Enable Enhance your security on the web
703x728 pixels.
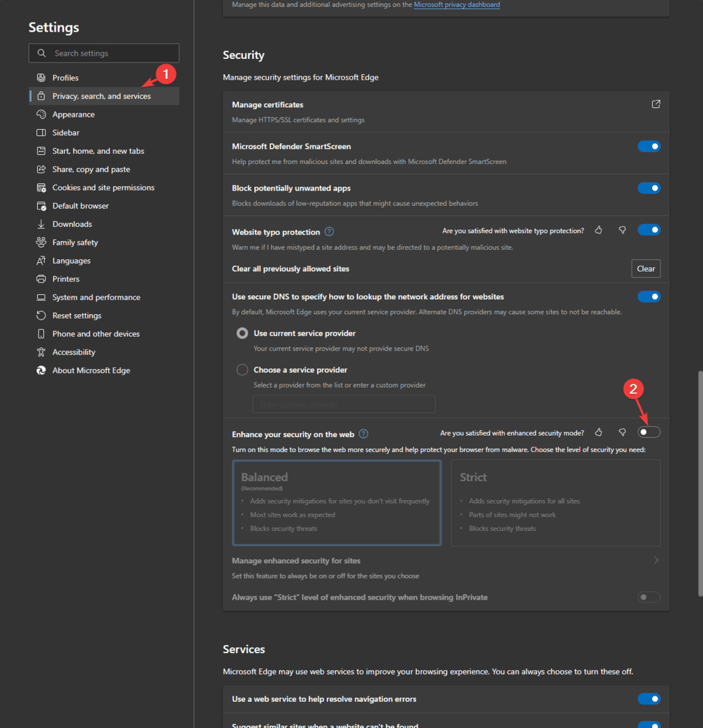click(649, 432)
